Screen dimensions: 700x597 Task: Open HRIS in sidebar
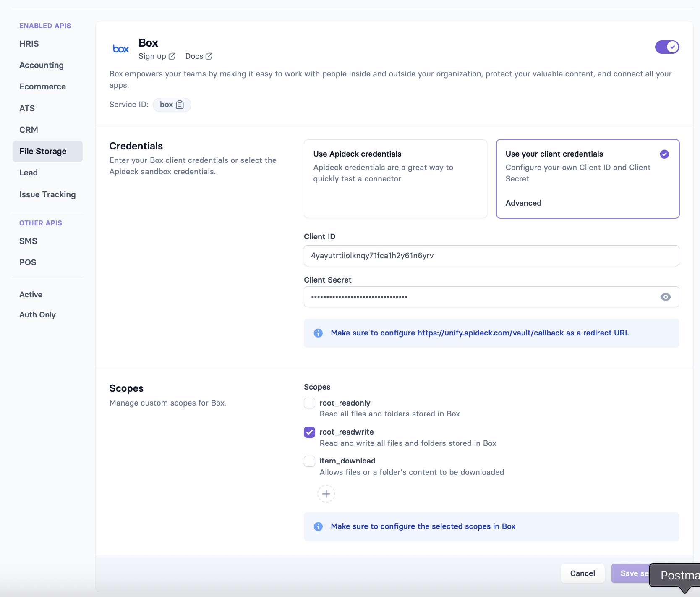29,44
